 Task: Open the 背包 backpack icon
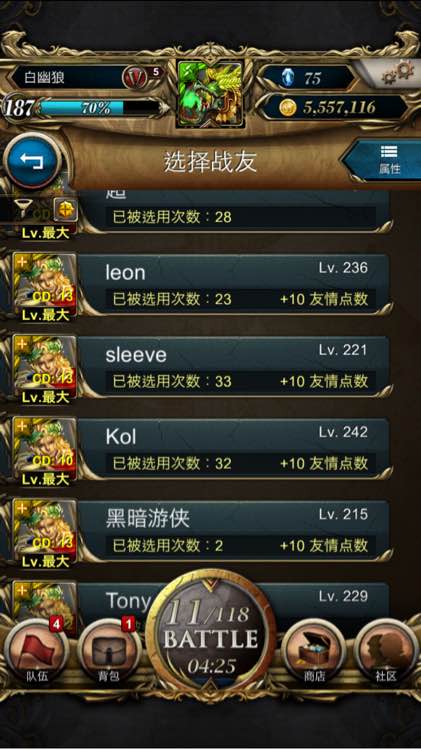(109, 653)
